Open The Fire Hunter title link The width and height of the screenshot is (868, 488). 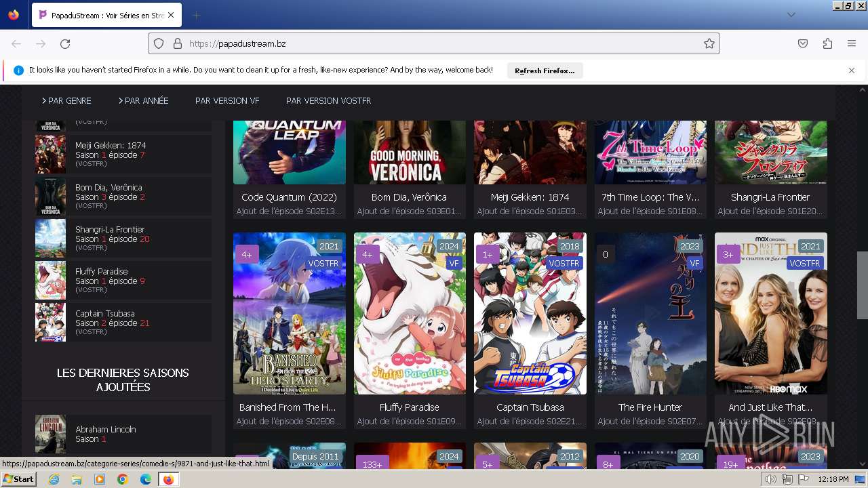click(x=650, y=407)
